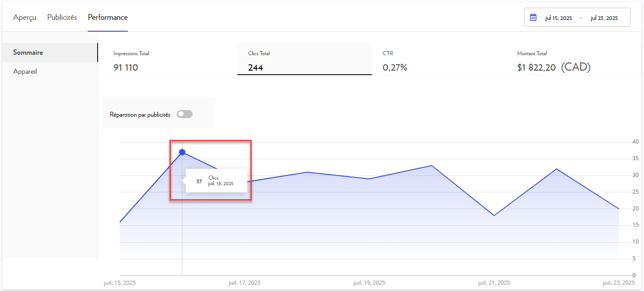Choose the CTR metric card

coord(438,61)
